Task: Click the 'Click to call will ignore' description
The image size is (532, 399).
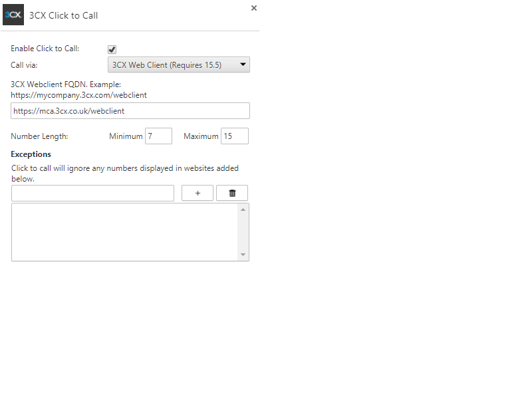Action: 125,174
